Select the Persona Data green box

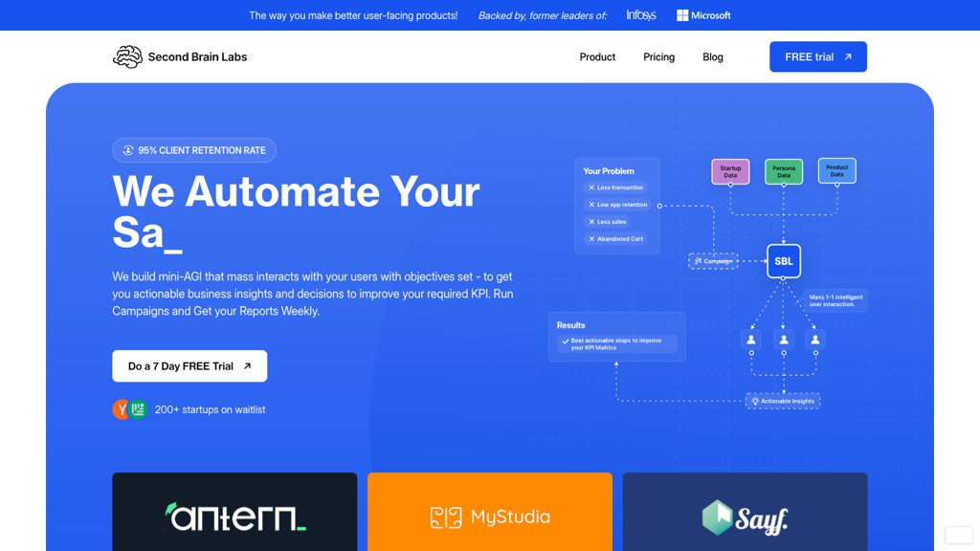pyautogui.click(x=784, y=171)
